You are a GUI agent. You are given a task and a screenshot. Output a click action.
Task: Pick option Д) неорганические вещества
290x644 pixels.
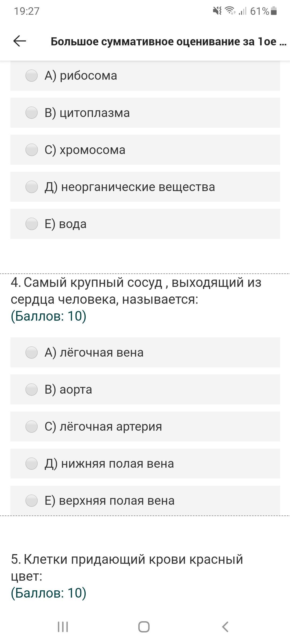tap(32, 187)
